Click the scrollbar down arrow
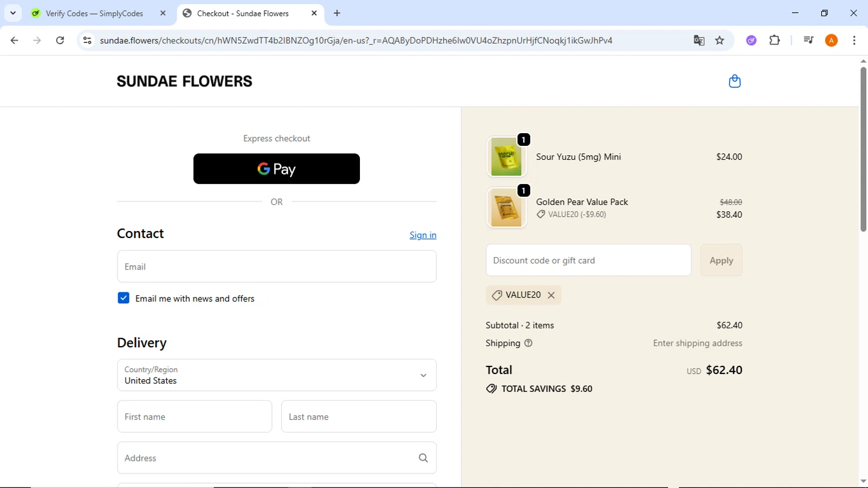The image size is (868, 488). (863, 481)
